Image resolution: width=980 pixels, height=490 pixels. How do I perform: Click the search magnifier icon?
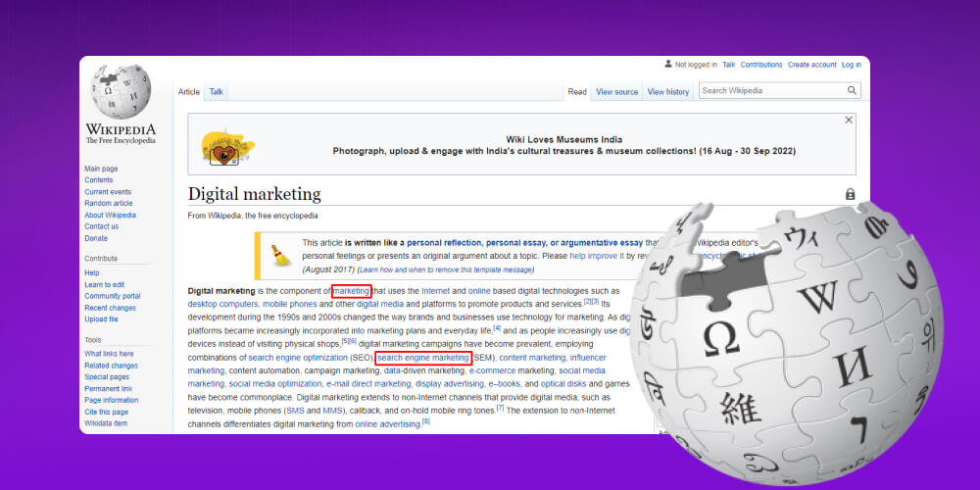click(852, 90)
